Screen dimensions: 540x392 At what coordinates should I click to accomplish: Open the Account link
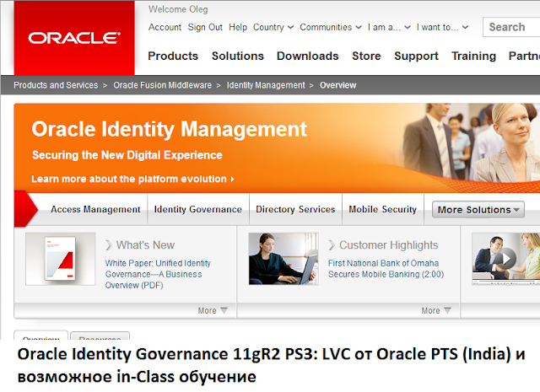(x=165, y=27)
